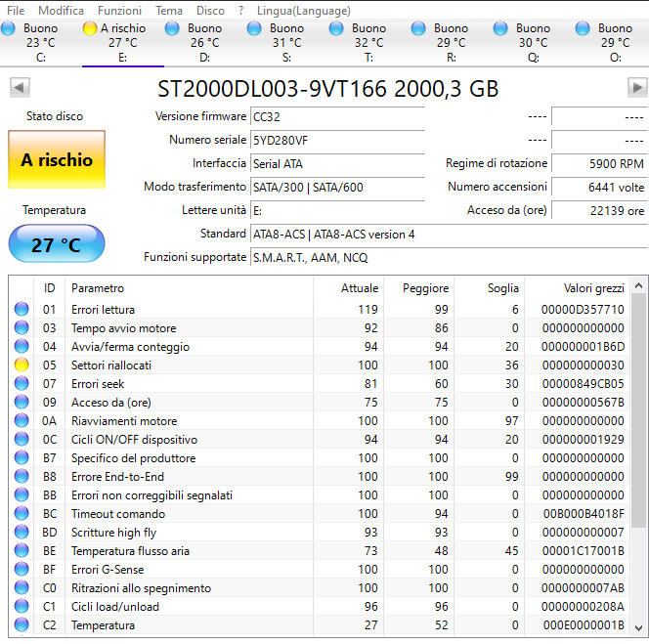Click the status icon for B8 Errore End-to-End
The width and height of the screenshot is (649, 644).
point(22,476)
